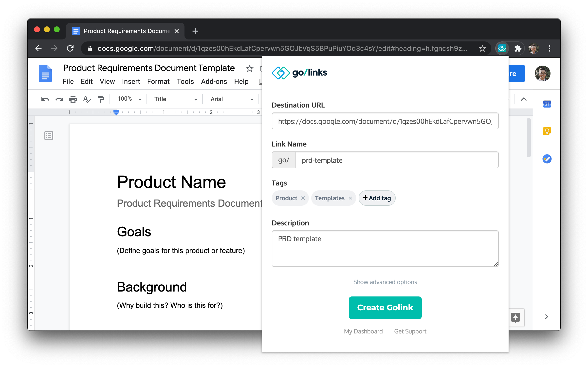Click the GoLinks extension icon in toolbar
The width and height of the screenshot is (588, 367).
(x=502, y=48)
